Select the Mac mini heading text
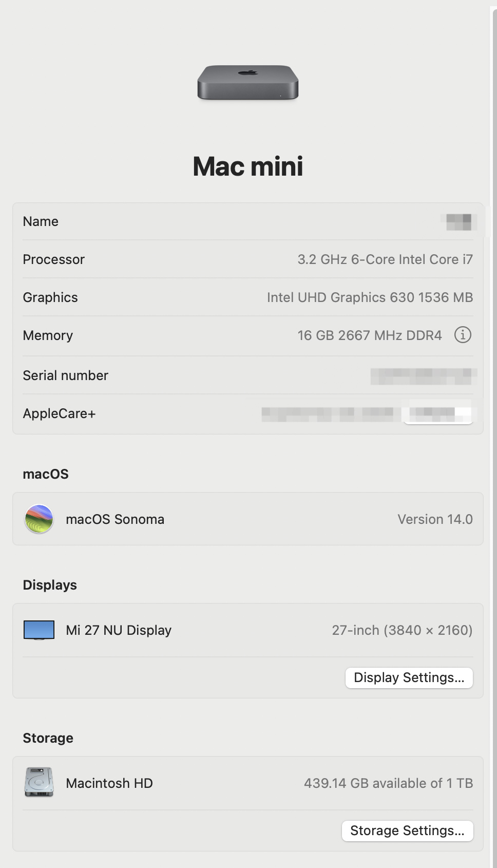The image size is (497, 868). pyautogui.click(x=248, y=166)
